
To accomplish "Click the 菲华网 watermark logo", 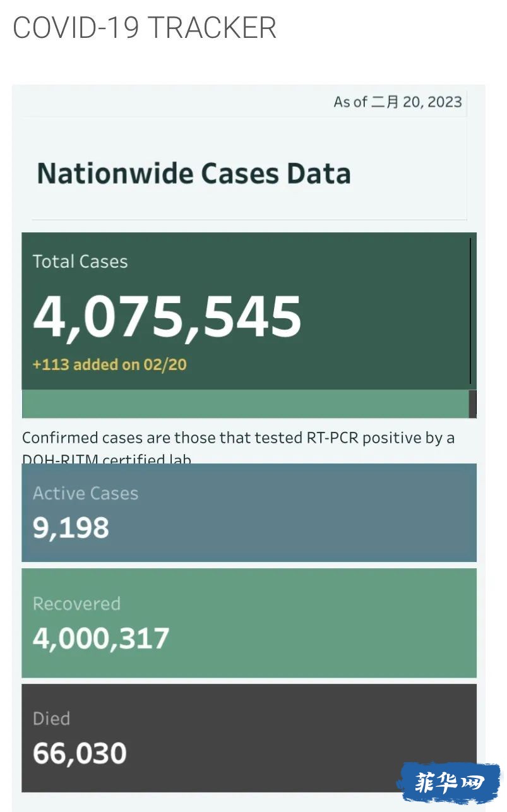I will click(x=449, y=784).
